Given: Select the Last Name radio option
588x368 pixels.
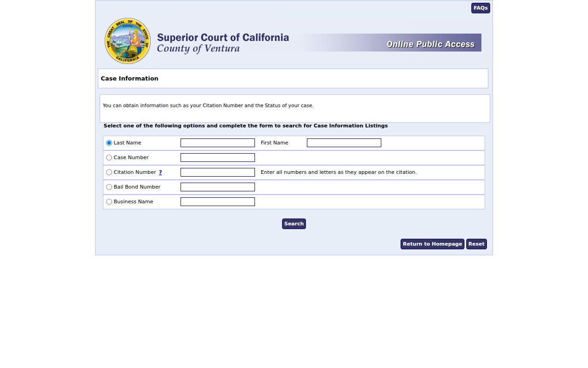Looking at the screenshot, I should 109,143.
